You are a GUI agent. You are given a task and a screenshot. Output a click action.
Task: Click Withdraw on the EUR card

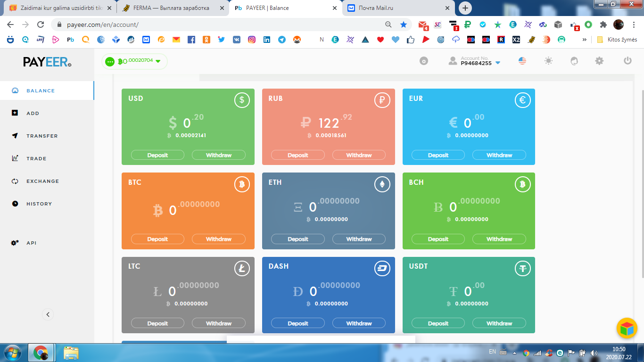499,155
